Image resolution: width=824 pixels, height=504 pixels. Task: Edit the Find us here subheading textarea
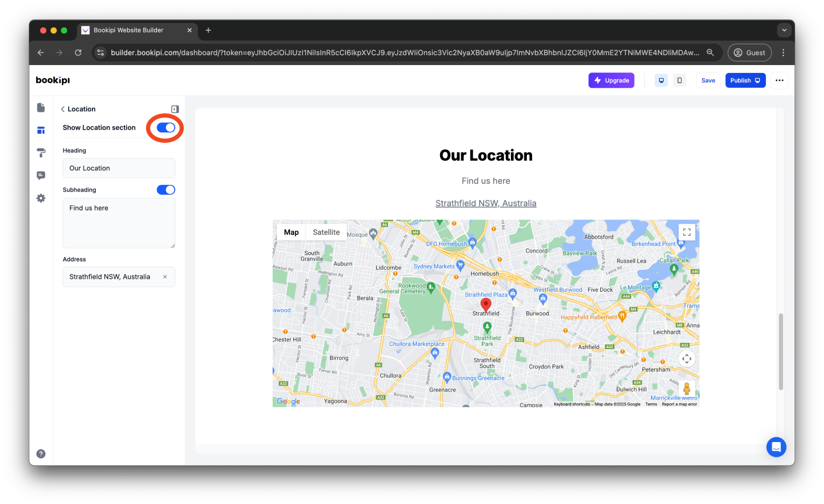pyautogui.click(x=119, y=223)
